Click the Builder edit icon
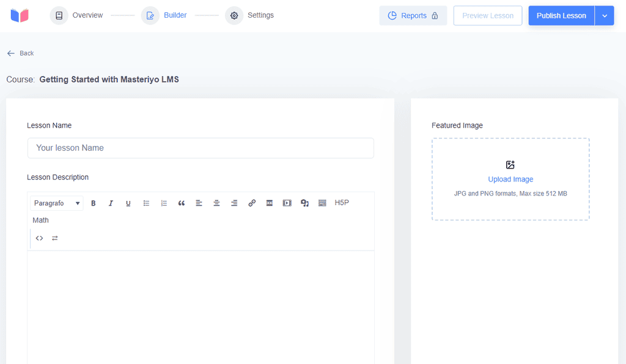626x364 pixels. click(150, 15)
